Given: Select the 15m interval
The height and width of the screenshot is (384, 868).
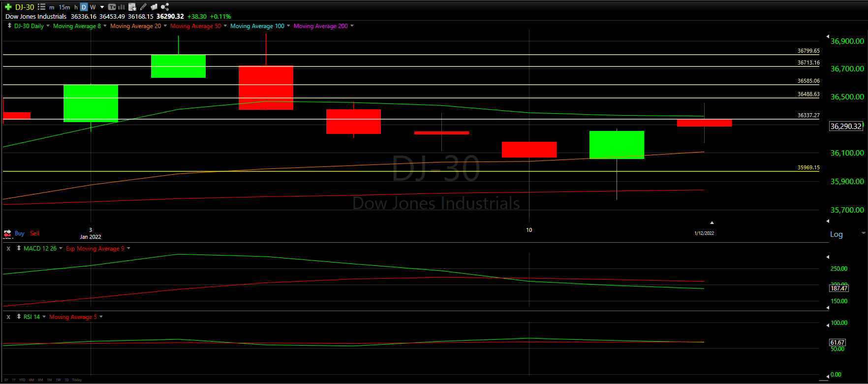Looking at the screenshot, I should 64,7.
